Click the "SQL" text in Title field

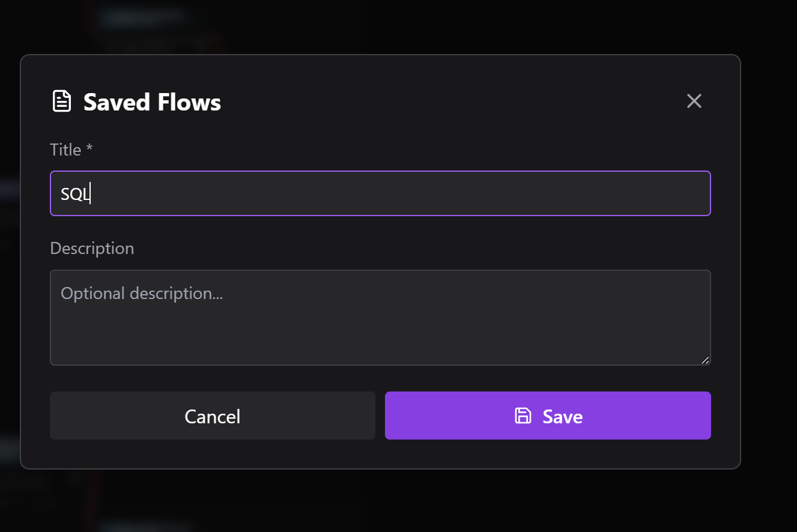click(x=74, y=194)
